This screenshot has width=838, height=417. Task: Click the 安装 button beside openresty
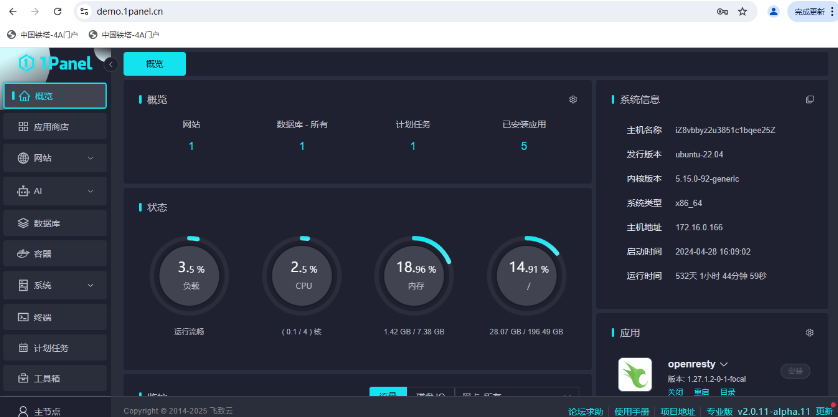pyautogui.click(x=795, y=371)
